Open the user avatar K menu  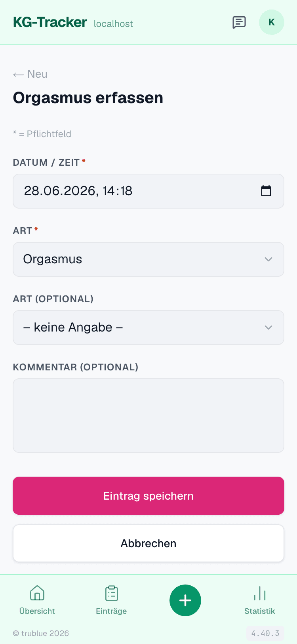point(272,22)
